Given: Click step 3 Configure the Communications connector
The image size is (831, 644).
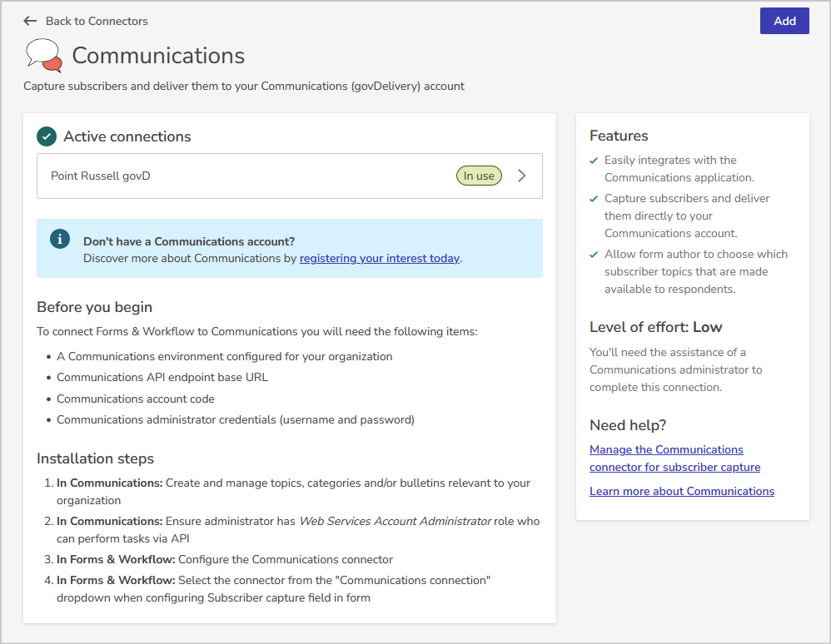Looking at the screenshot, I should click(x=225, y=559).
